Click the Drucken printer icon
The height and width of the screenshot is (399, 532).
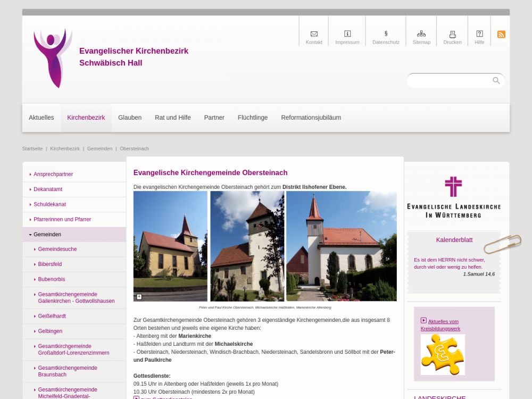coord(452,34)
